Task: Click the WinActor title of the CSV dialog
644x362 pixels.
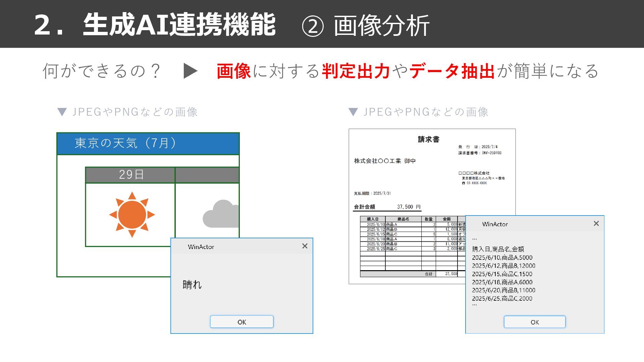Action: 495,224
